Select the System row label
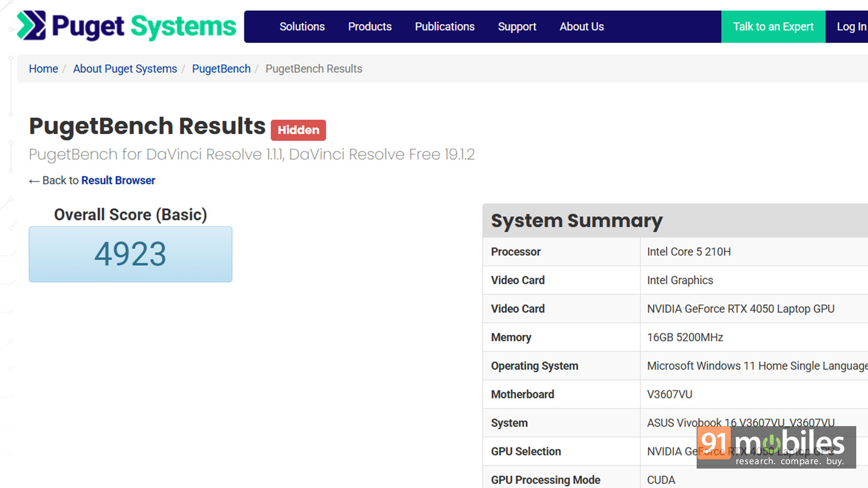868x488 pixels. 509,423
